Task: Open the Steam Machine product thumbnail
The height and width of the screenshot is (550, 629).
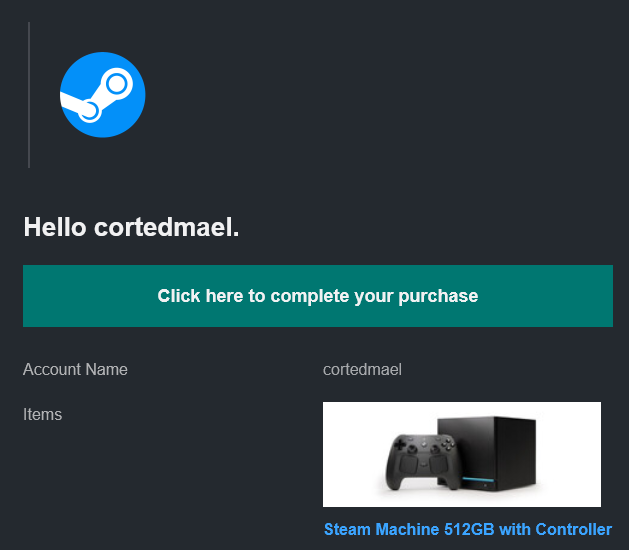Action: pyautogui.click(x=462, y=454)
